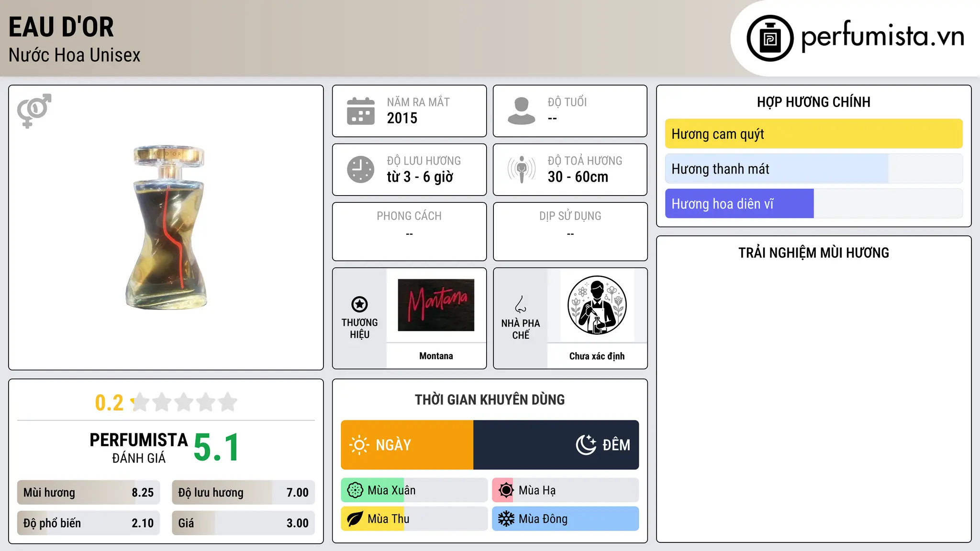
Task: Click the sun icon for Mùa Hạ
Action: pyautogui.click(x=506, y=490)
